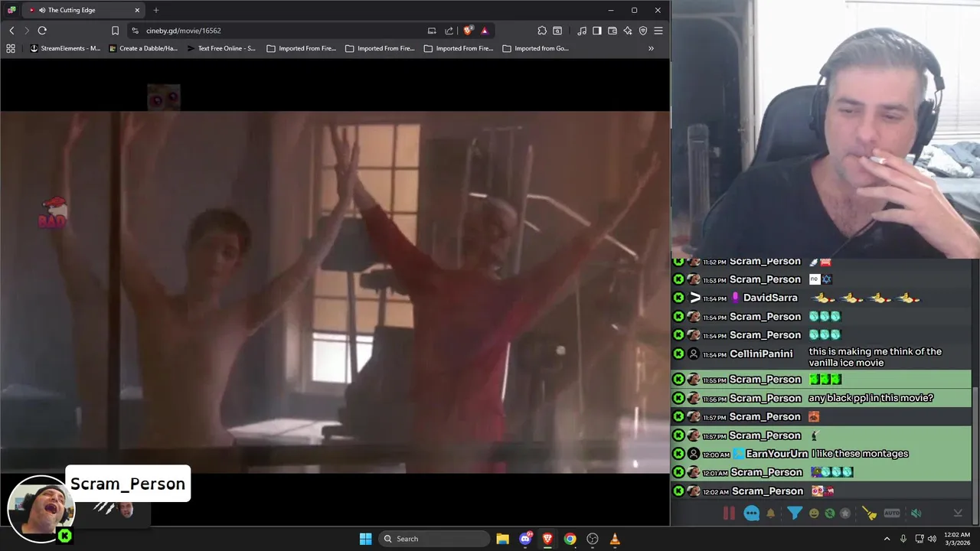The image size is (980, 551).
Task: Click the green X beside DavidSarra message
Action: point(678,298)
